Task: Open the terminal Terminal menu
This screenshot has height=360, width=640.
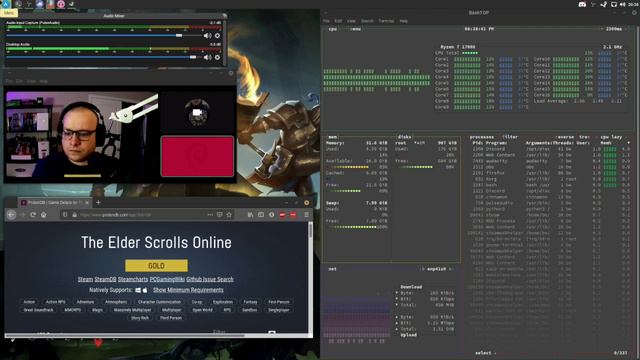Action: (386, 21)
